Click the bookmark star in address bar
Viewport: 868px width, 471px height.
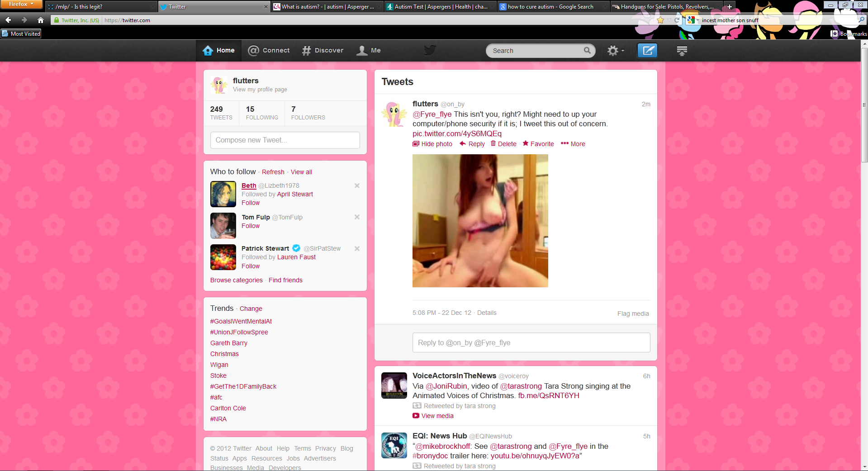click(660, 20)
